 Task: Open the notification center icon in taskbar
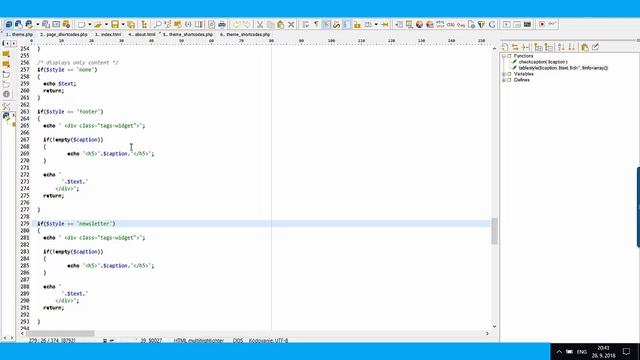(627, 351)
